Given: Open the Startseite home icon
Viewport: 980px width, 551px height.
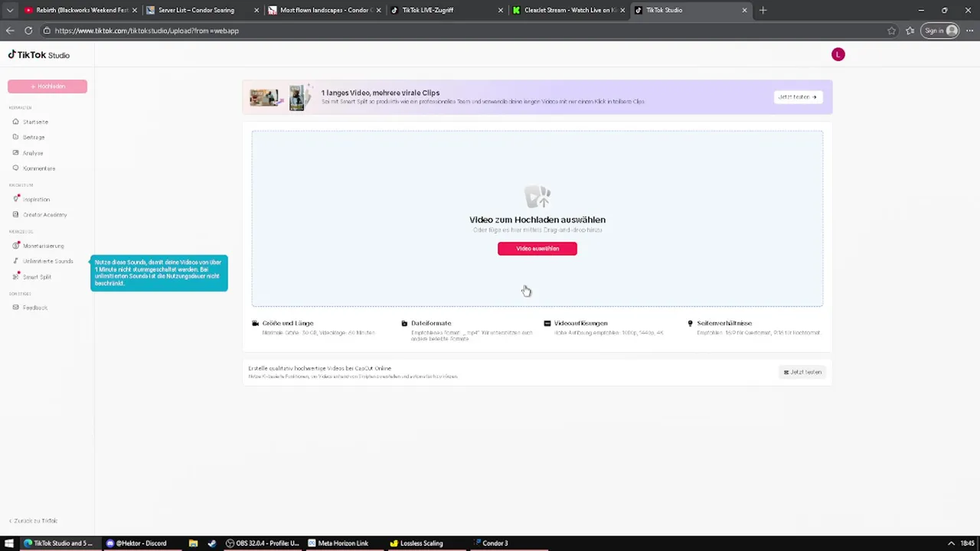Looking at the screenshot, I should point(15,122).
